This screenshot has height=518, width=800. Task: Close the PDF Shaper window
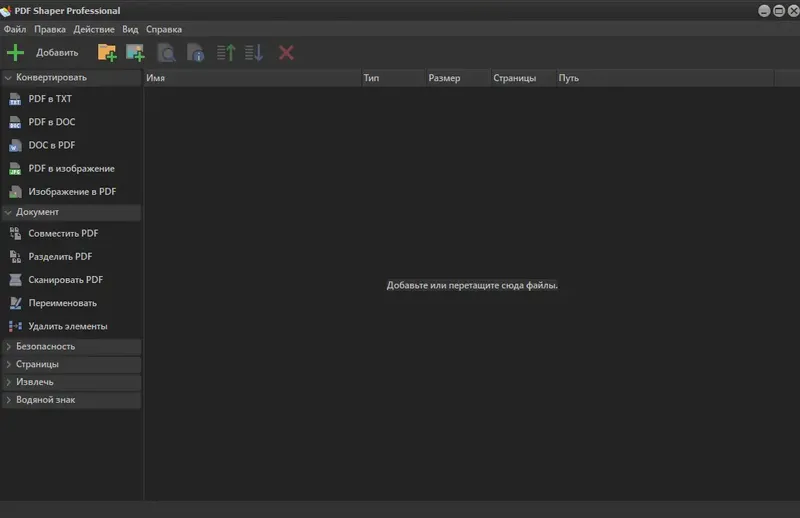pyautogui.click(x=793, y=11)
